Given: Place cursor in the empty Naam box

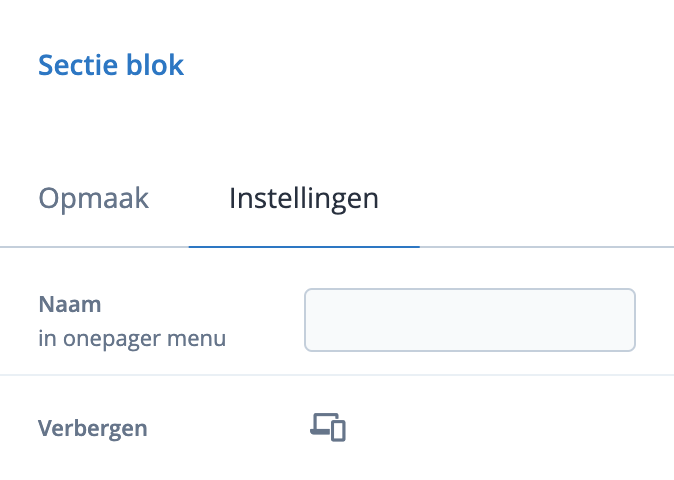Looking at the screenshot, I should pyautogui.click(x=469, y=320).
